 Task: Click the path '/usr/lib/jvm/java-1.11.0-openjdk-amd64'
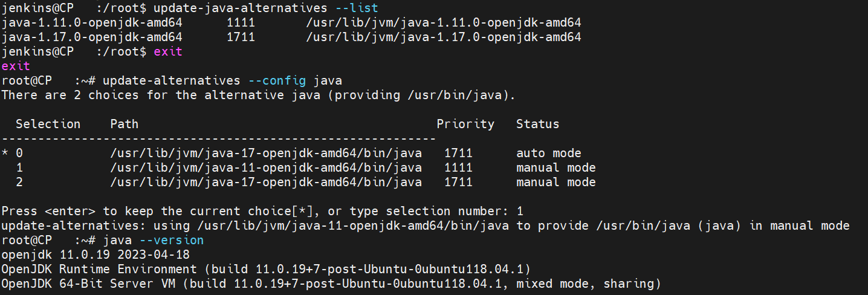tap(444, 23)
